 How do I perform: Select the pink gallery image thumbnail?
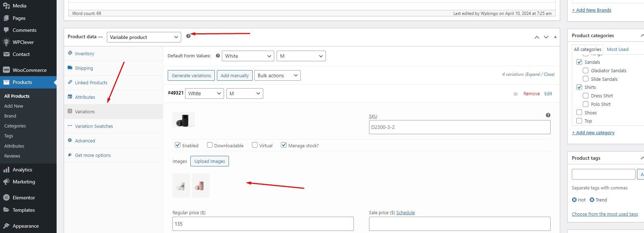[200, 186]
